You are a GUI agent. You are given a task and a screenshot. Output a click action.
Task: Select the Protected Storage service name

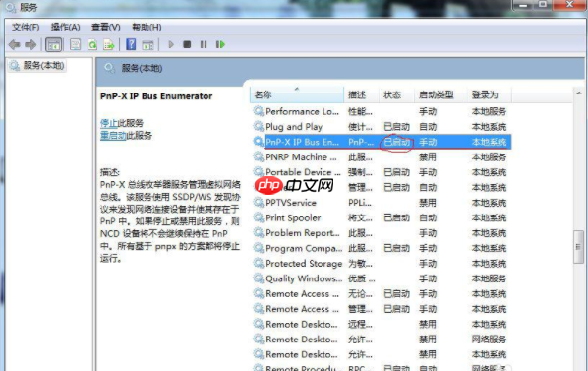tap(304, 264)
